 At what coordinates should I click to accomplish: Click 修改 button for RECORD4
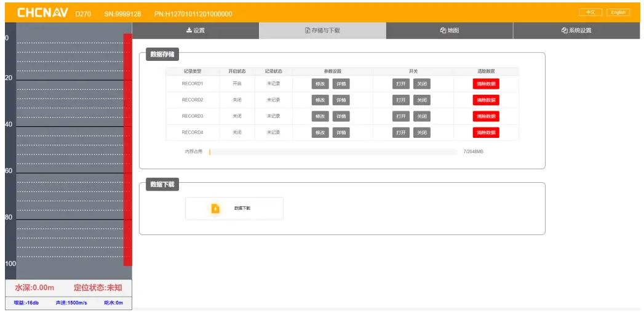(320, 132)
